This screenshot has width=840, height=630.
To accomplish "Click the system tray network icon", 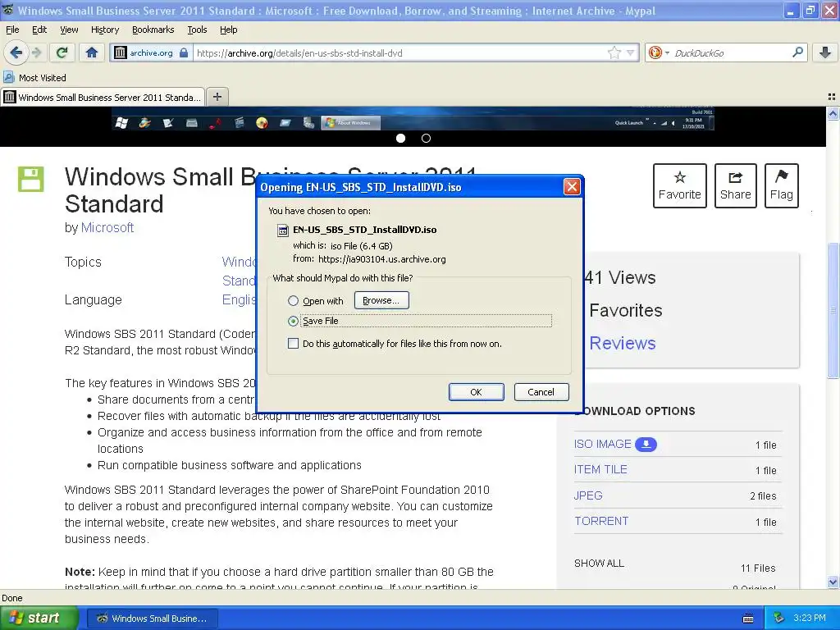I will pos(779,619).
